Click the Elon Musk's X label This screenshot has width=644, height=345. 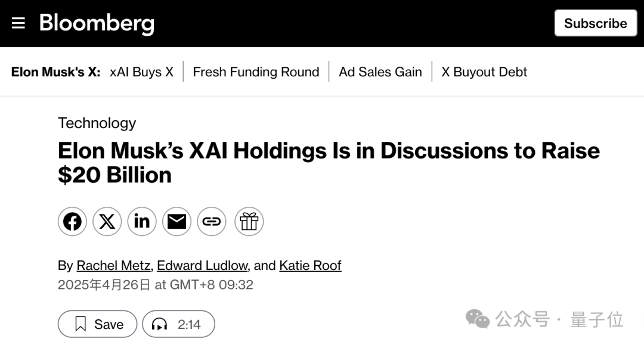pyautogui.click(x=56, y=72)
